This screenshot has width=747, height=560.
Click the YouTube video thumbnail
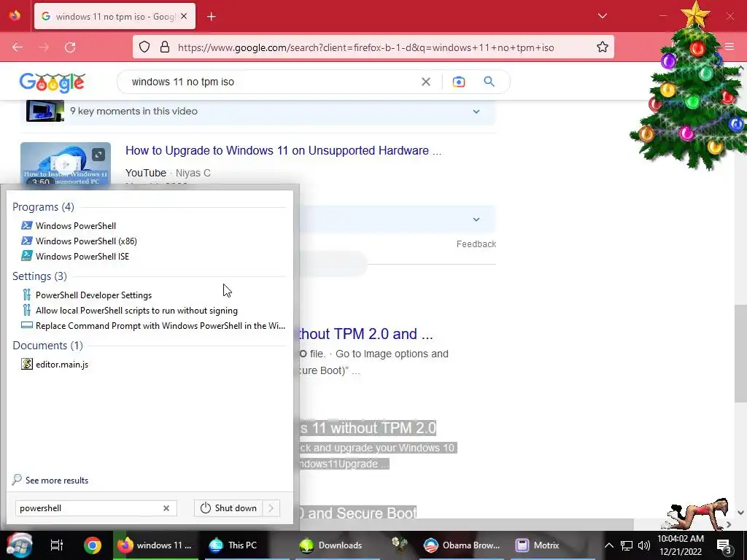[x=65, y=163]
